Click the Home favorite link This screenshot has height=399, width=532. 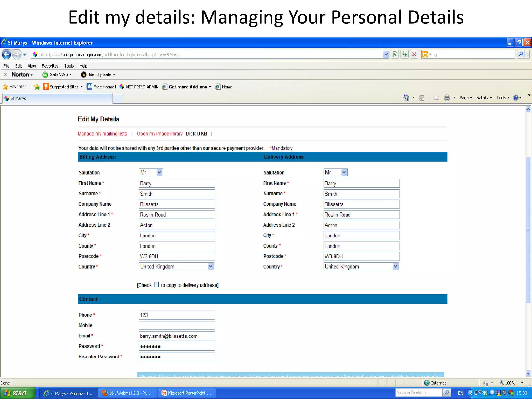click(224, 87)
